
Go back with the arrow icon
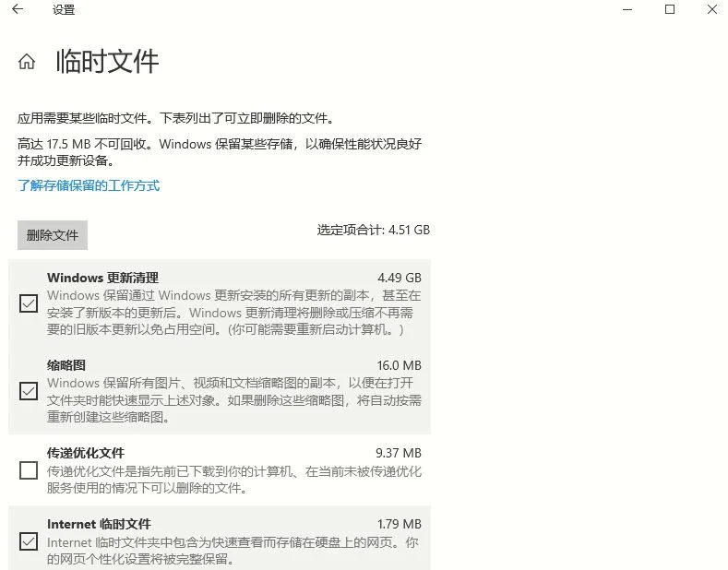pyautogui.click(x=18, y=9)
